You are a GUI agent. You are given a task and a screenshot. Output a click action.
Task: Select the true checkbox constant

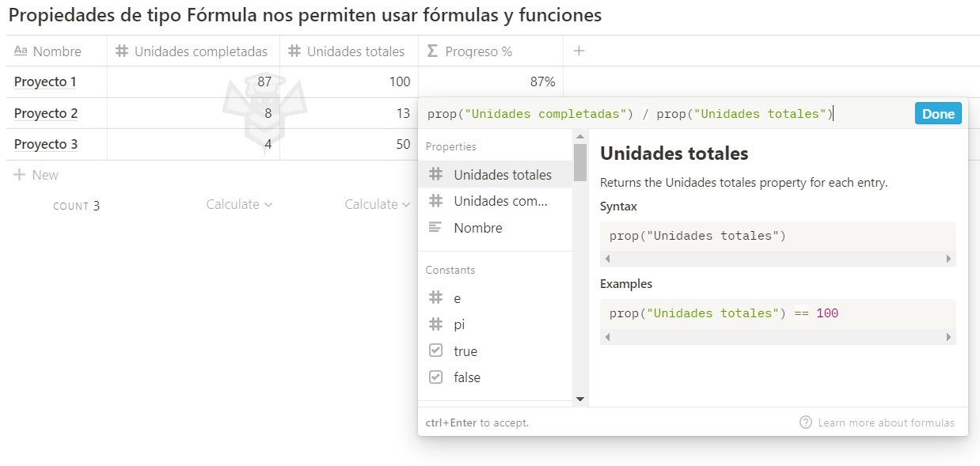pyautogui.click(x=435, y=350)
